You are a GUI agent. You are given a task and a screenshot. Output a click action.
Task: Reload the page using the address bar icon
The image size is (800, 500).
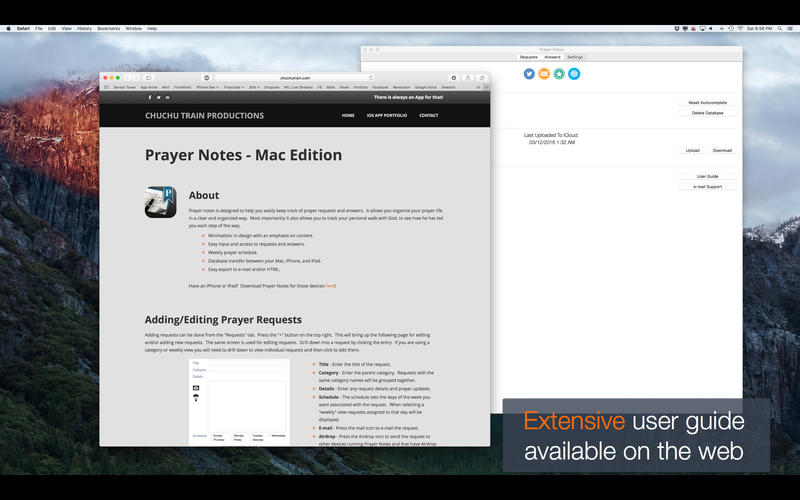point(371,77)
